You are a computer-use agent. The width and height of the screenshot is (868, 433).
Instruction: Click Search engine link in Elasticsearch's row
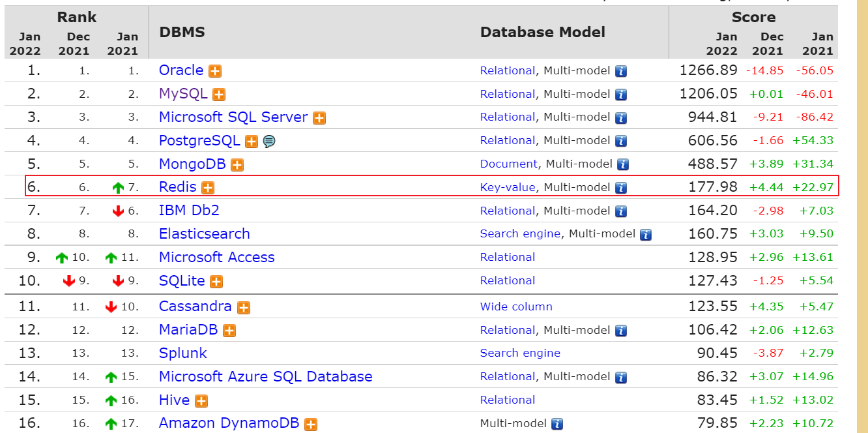click(520, 233)
